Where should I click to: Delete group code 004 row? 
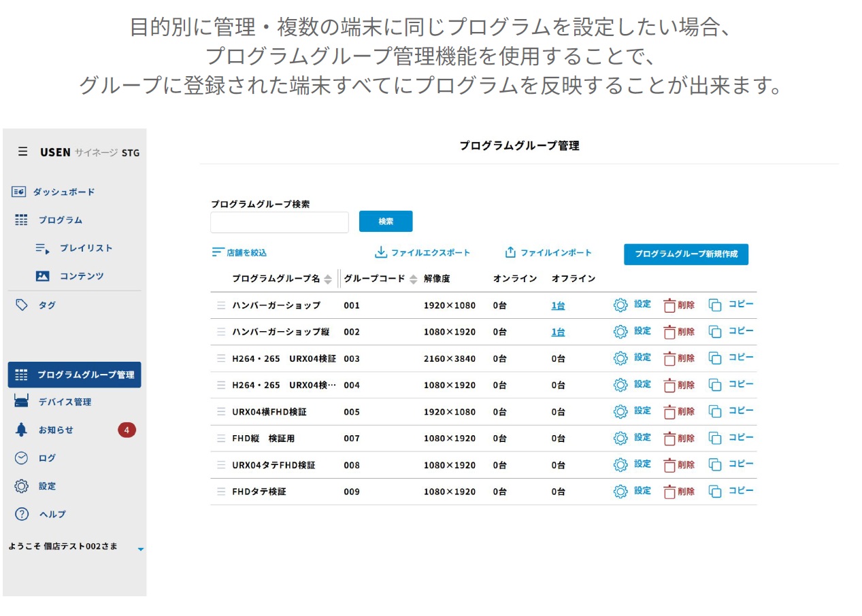[x=679, y=385]
